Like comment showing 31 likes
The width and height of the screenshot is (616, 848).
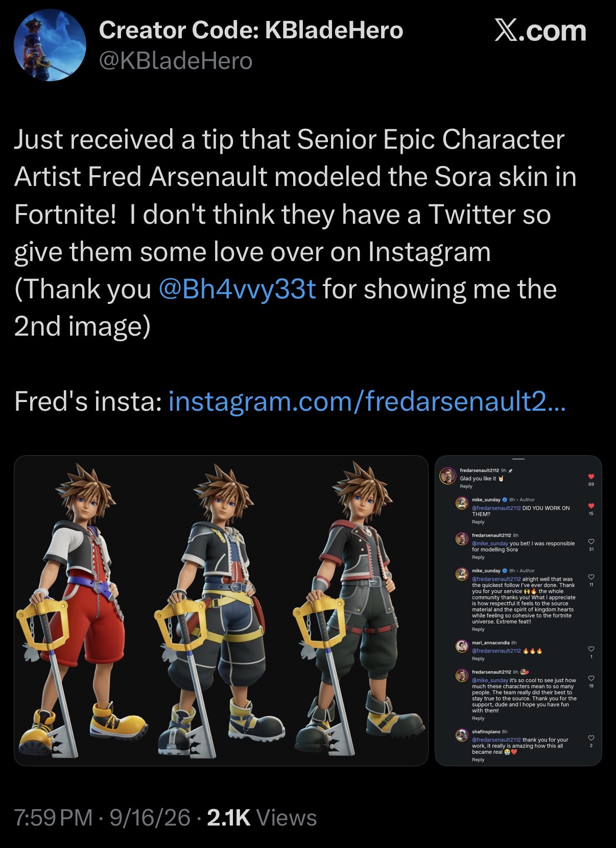[x=591, y=541]
